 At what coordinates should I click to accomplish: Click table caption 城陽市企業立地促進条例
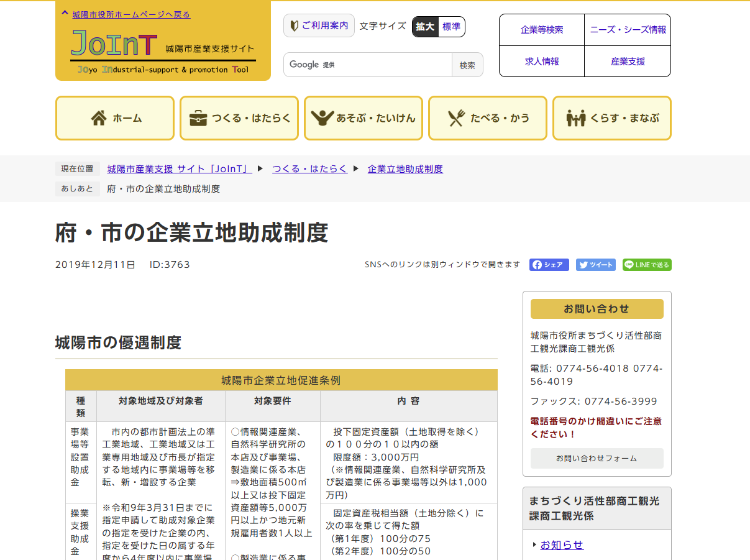(x=281, y=380)
